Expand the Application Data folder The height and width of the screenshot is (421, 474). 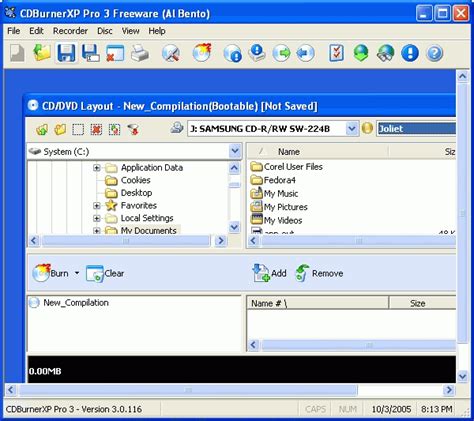97,168
